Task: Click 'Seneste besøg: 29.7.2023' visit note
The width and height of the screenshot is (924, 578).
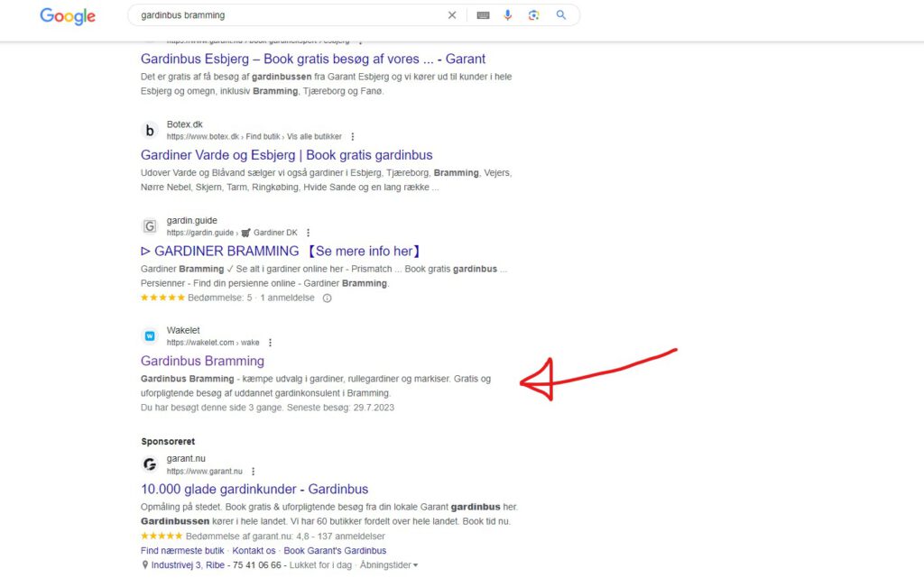Action: [x=340, y=408]
